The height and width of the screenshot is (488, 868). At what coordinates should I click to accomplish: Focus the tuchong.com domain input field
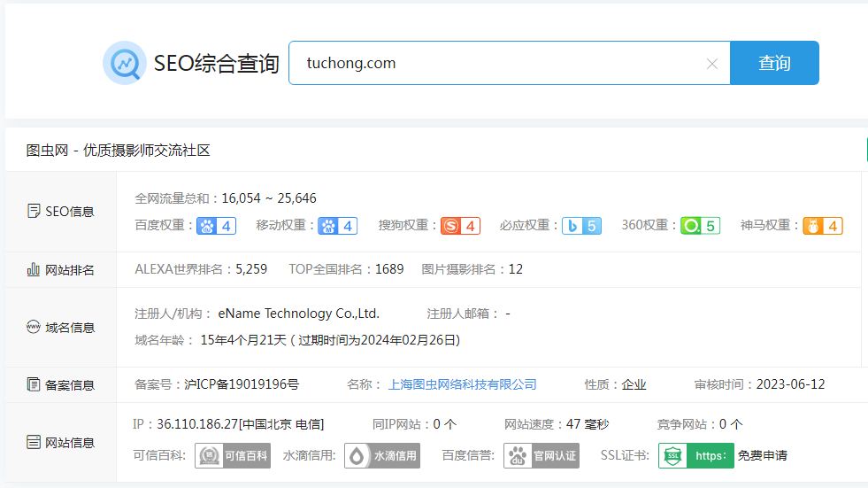click(510, 63)
